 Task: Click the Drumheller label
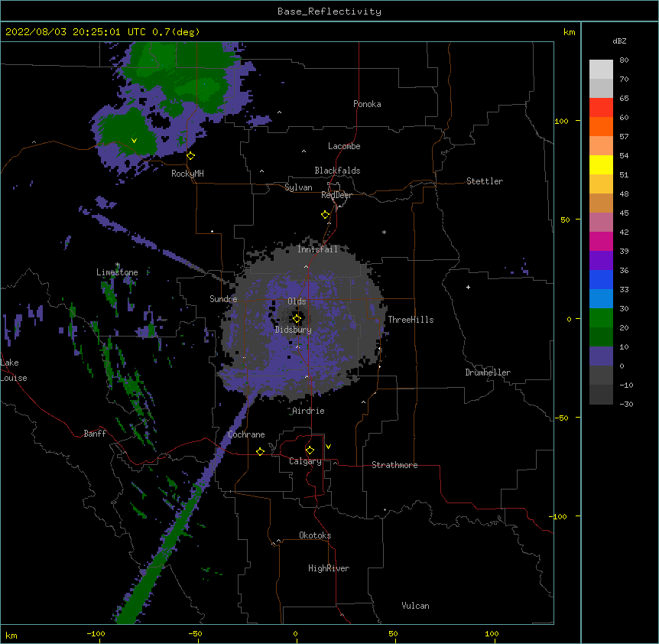point(488,372)
